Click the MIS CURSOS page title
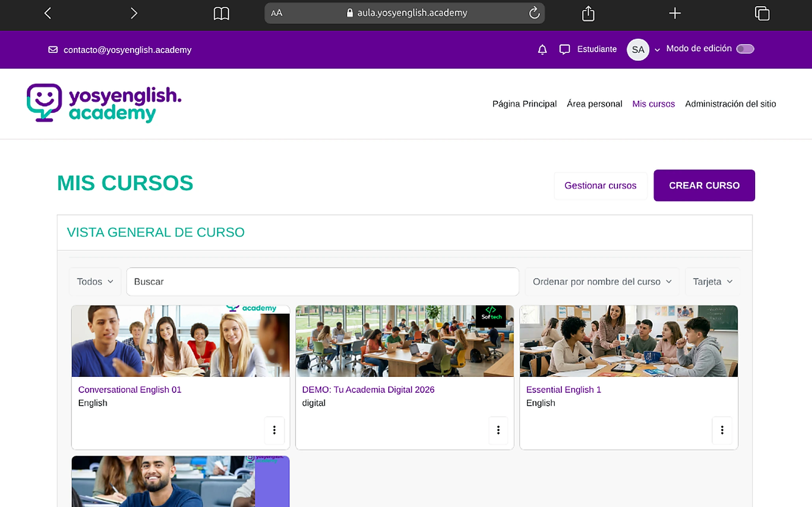Screen dimensions: 812x507 pyautogui.click(x=125, y=183)
